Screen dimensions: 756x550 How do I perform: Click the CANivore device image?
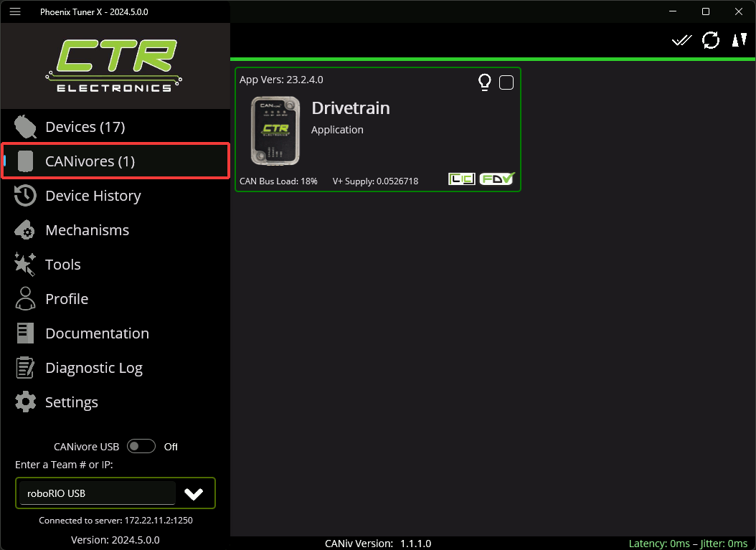275,131
